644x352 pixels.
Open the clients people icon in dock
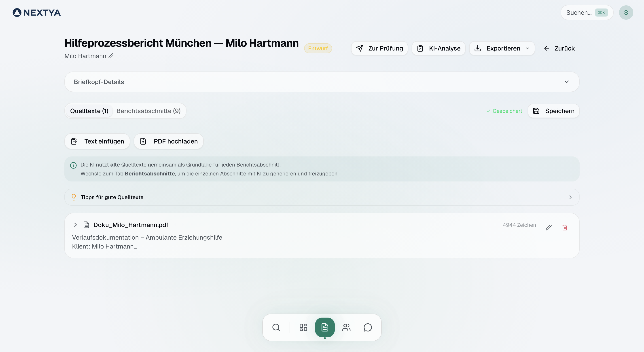coord(346,327)
